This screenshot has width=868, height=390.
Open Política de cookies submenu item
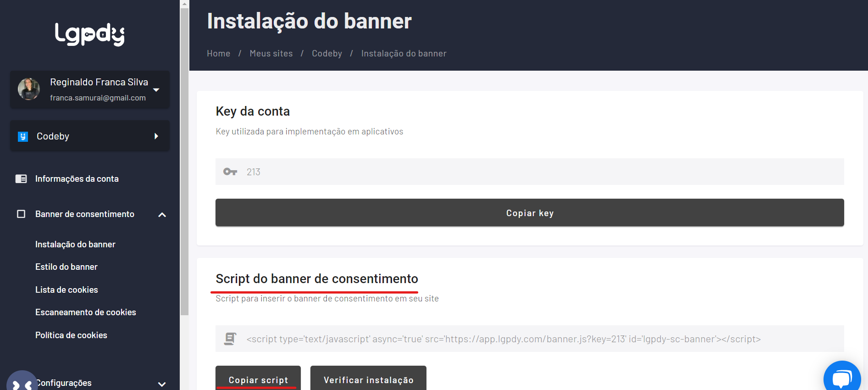71,335
